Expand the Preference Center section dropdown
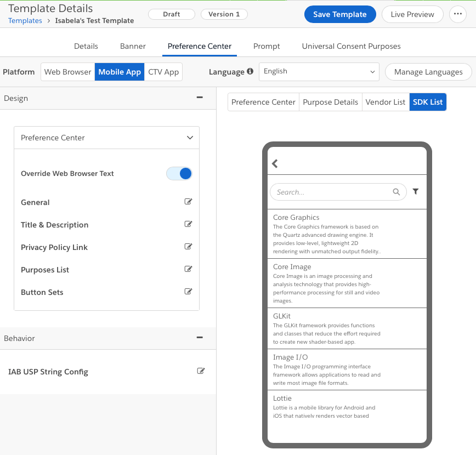The height and width of the screenshot is (455, 476). coord(106,138)
